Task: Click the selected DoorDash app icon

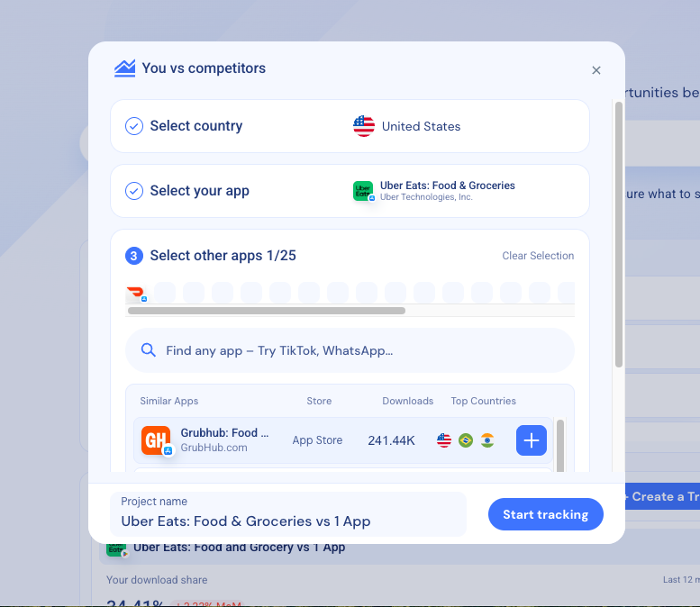Action: (x=136, y=293)
